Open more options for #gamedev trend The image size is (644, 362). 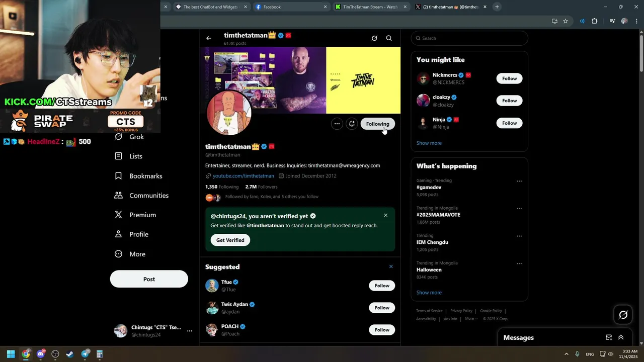[x=519, y=181]
